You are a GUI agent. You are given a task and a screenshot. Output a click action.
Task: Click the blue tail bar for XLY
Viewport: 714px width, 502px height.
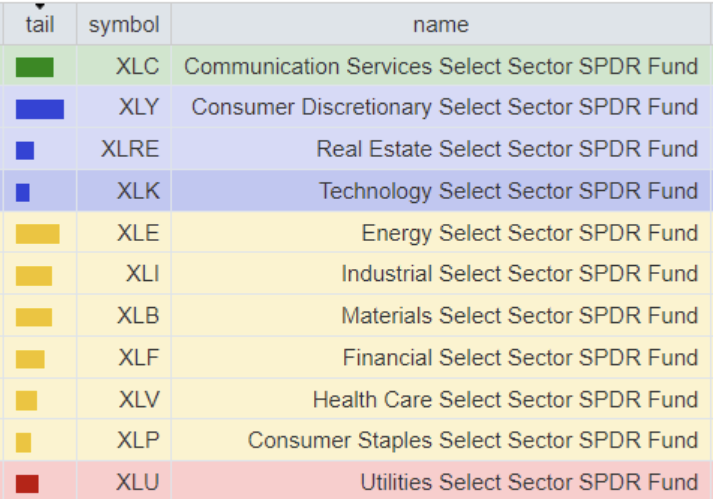point(40,108)
